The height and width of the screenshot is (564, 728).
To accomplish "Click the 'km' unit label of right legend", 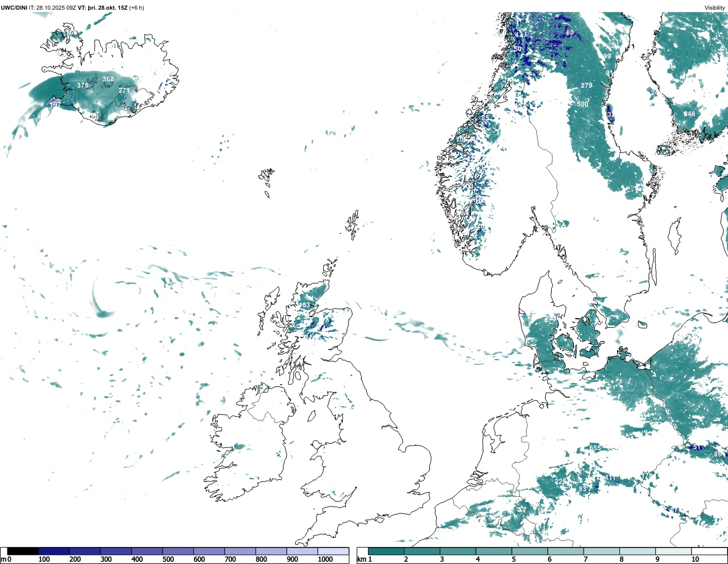I will tap(362, 559).
